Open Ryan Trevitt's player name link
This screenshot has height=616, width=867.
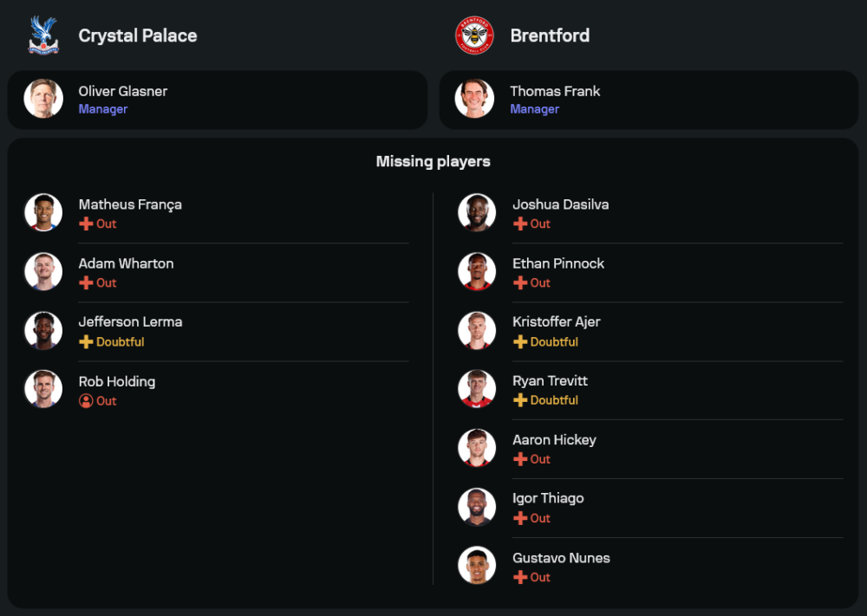click(x=550, y=381)
